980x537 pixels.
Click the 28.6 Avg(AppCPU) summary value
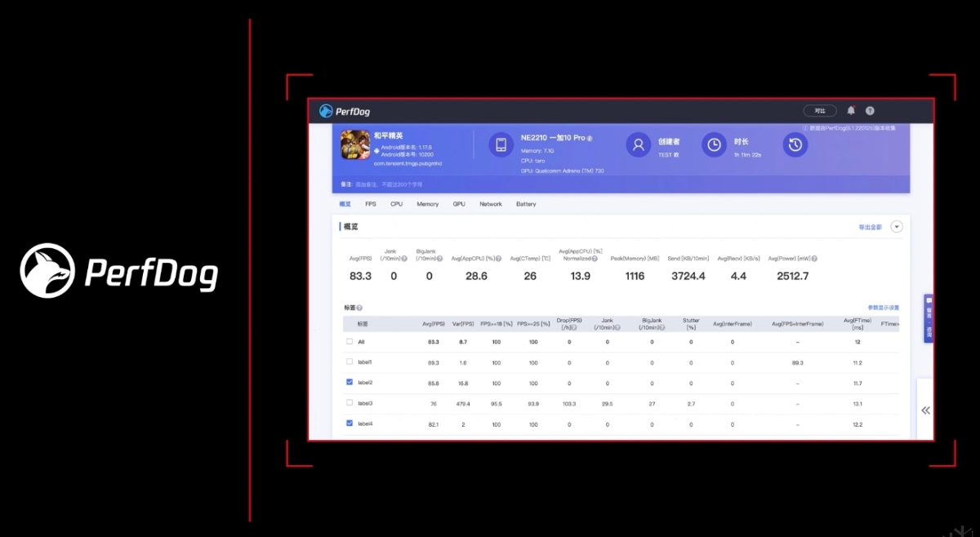tap(476, 276)
